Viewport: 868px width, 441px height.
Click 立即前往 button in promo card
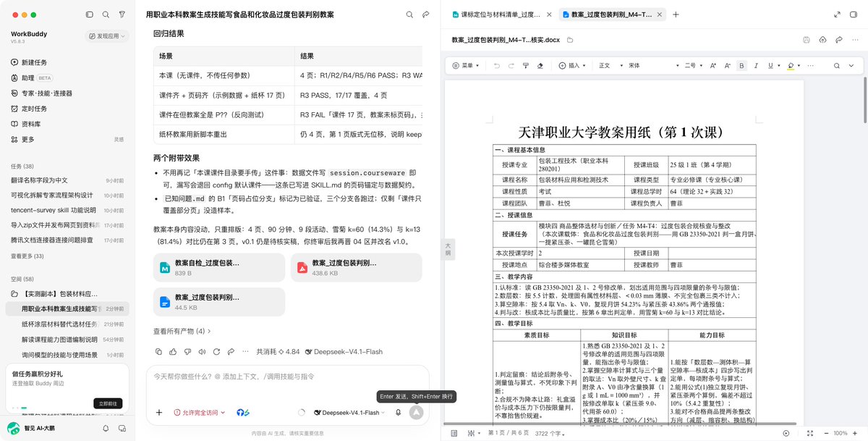(x=109, y=403)
